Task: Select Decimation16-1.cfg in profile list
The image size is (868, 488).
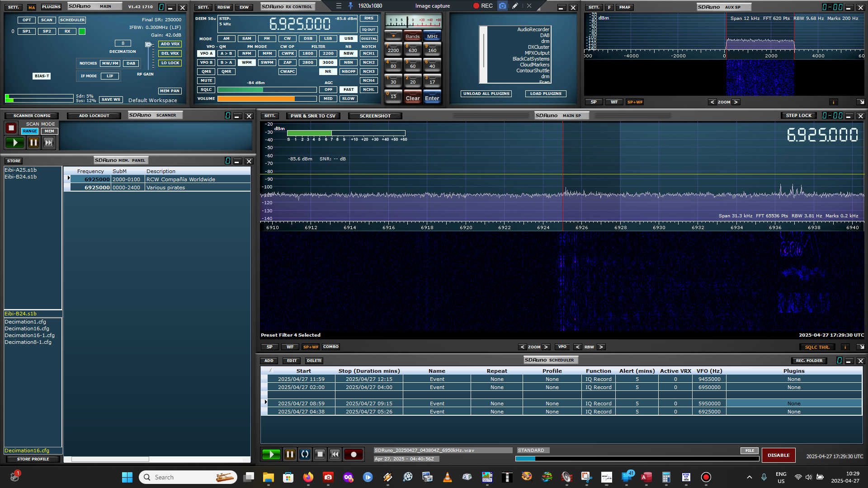Action: [29, 335]
